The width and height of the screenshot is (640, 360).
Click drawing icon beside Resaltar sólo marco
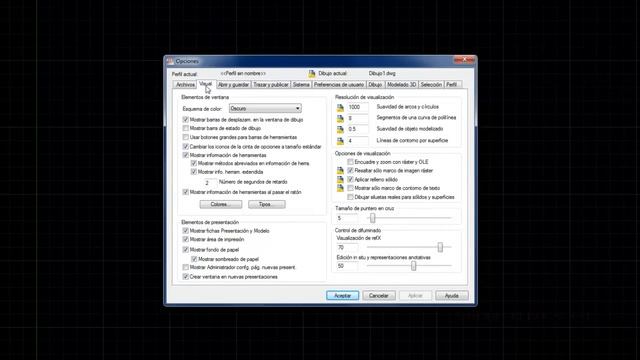coord(340,170)
